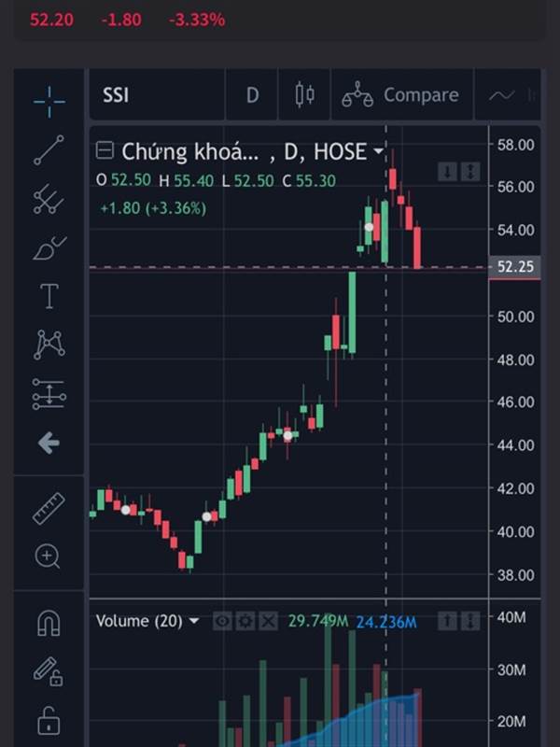Click the 58.00 price axis label
This screenshot has height=747, width=560.
(516, 145)
